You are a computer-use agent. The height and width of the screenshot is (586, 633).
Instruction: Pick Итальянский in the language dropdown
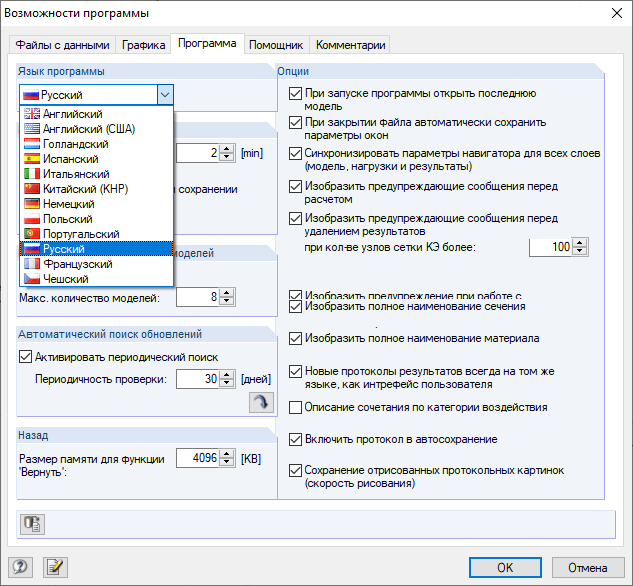(97, 174)
